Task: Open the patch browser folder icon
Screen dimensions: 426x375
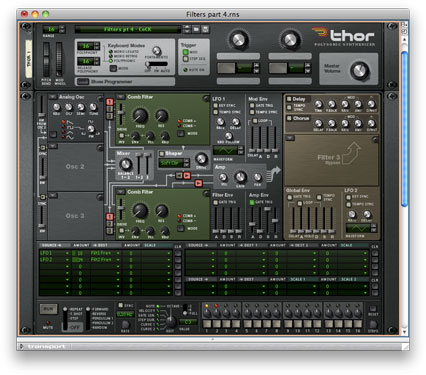Action: [196, 29]
